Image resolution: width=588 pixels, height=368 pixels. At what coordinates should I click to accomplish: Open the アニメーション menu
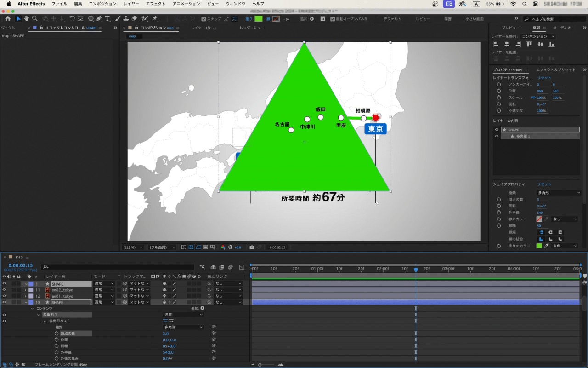tap(187, 4)
